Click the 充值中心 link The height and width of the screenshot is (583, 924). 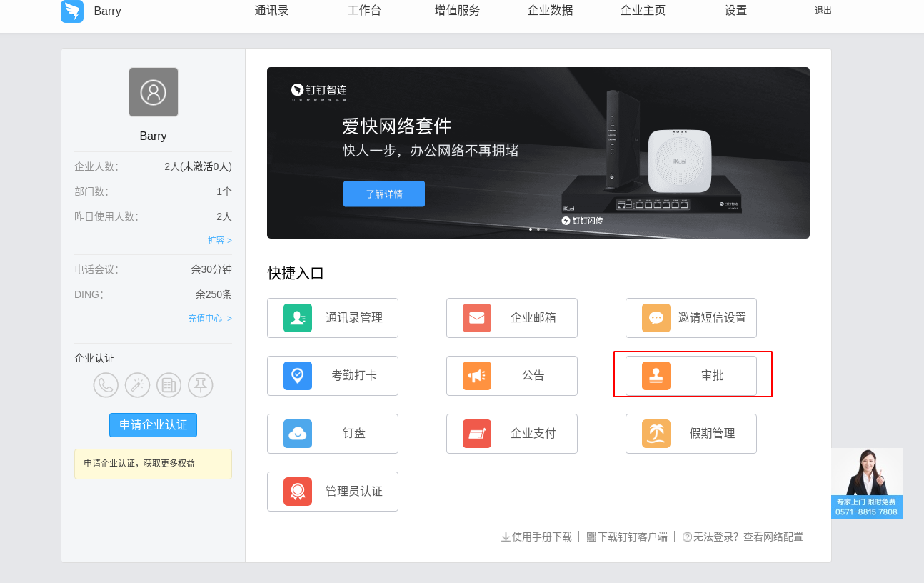tap(210, 319)
